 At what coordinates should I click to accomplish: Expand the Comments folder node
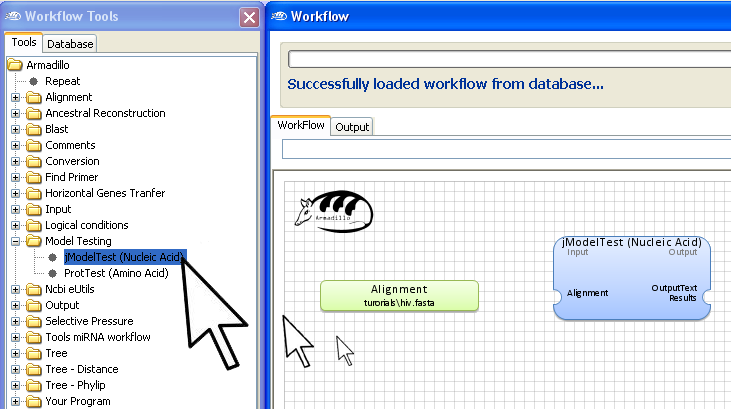click(x=15, y=146)
